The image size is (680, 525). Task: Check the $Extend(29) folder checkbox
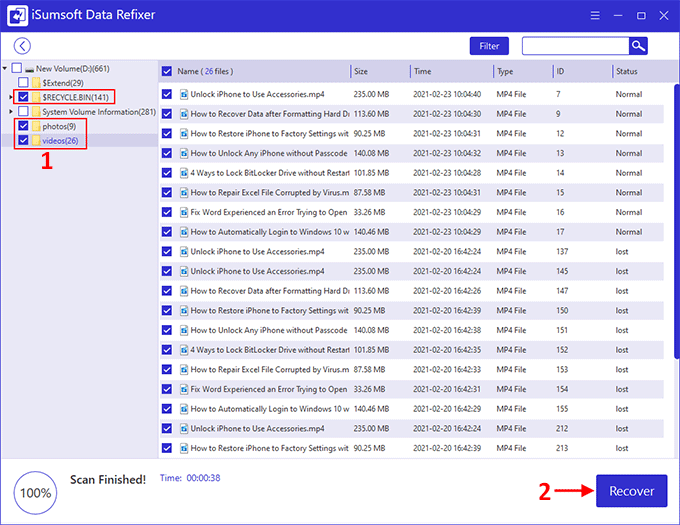click(x=23, y=82)
